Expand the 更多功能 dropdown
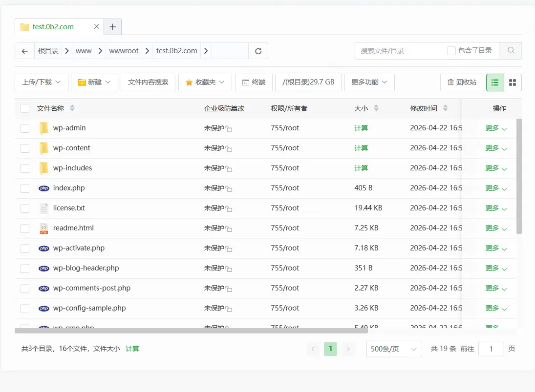This screenshot has width=535, height=392. [369, 83]
